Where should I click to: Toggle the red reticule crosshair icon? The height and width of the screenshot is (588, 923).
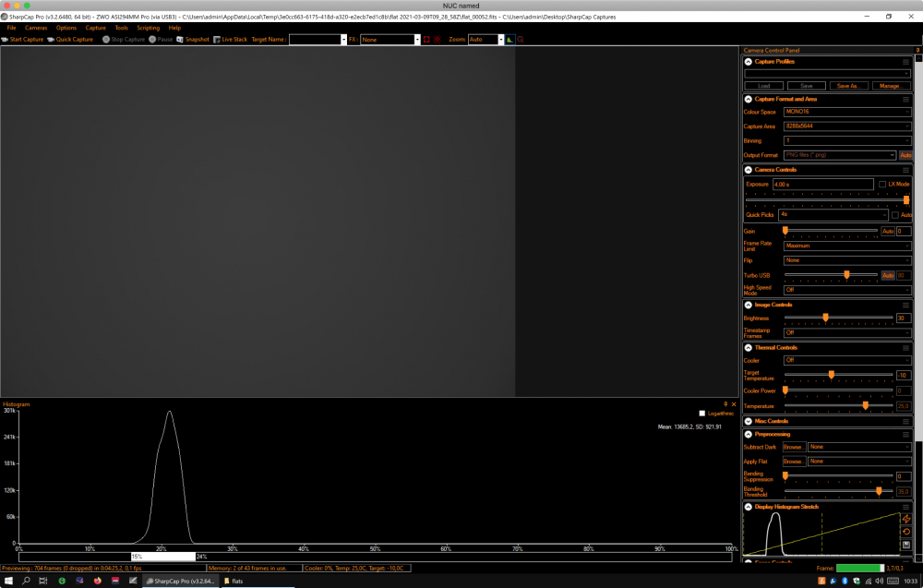(x=438, y=40)
